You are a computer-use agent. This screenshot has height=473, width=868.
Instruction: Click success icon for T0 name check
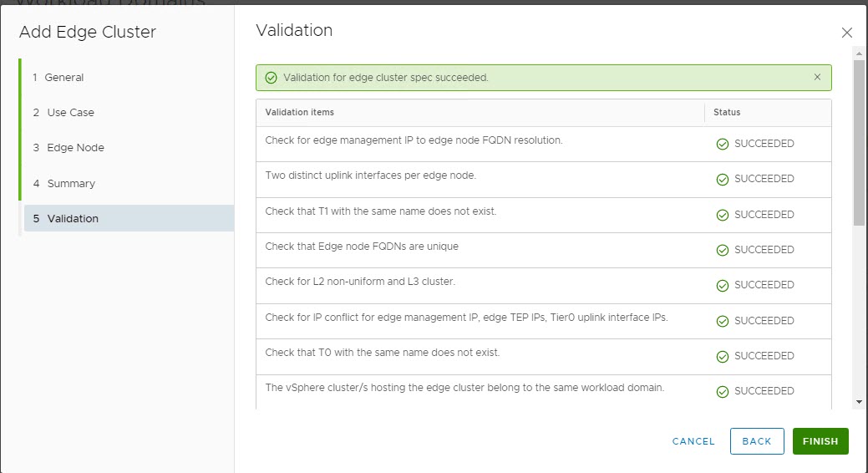click(723, 356)
